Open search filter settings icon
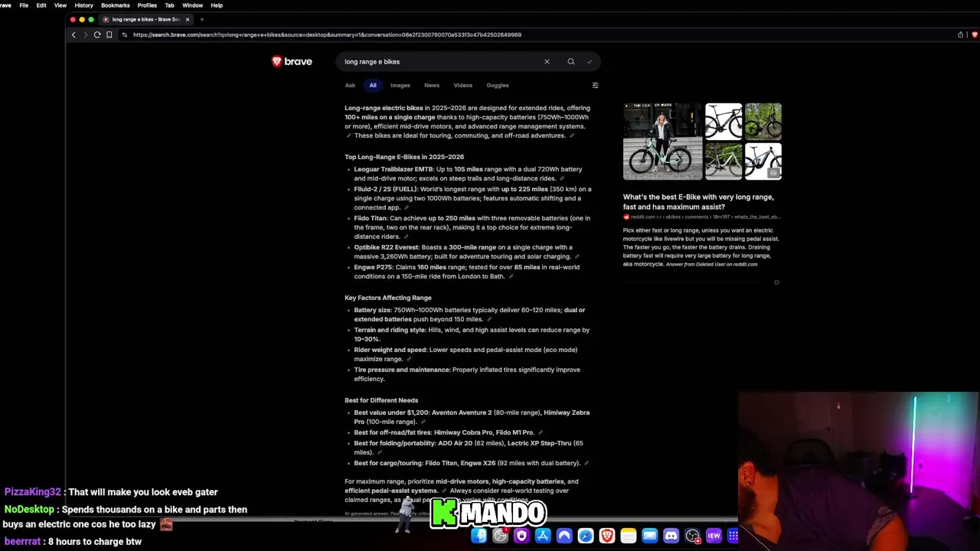This screenshot has width=980, height=551. pos(595,85)
